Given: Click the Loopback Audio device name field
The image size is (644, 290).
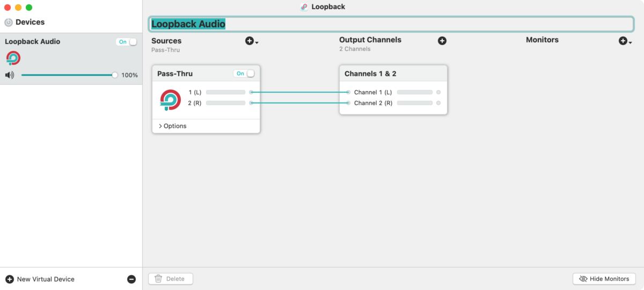Looking at the screenshot, I should [391, 24].
